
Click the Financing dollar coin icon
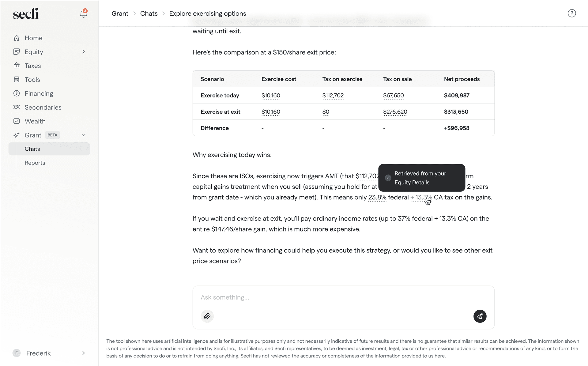[17, 93]
